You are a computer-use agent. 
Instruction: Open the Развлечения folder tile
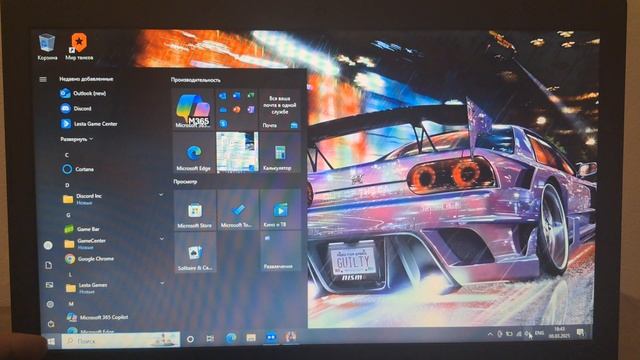tap(281, 251)
